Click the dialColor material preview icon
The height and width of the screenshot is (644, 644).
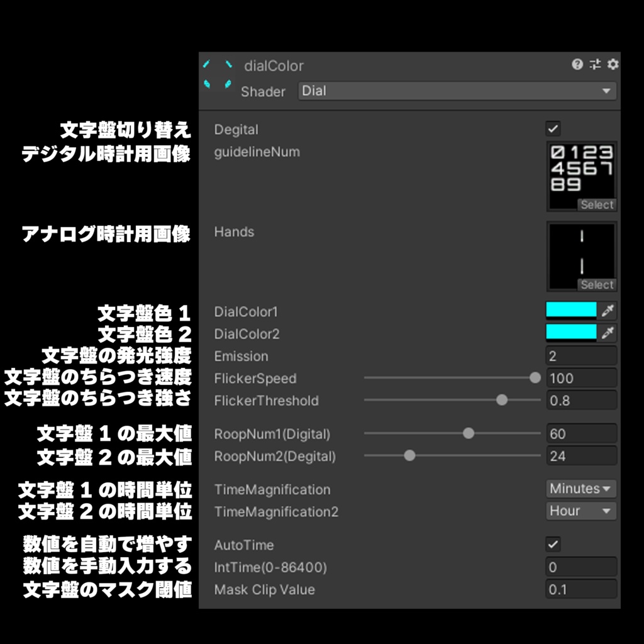pyautogui.click(x=218, y=74)
